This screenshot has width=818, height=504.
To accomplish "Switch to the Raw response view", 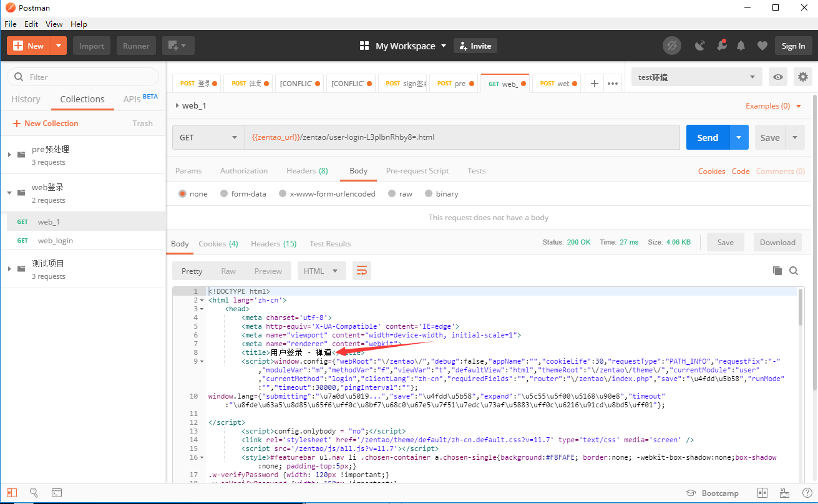I will (228, 271).
